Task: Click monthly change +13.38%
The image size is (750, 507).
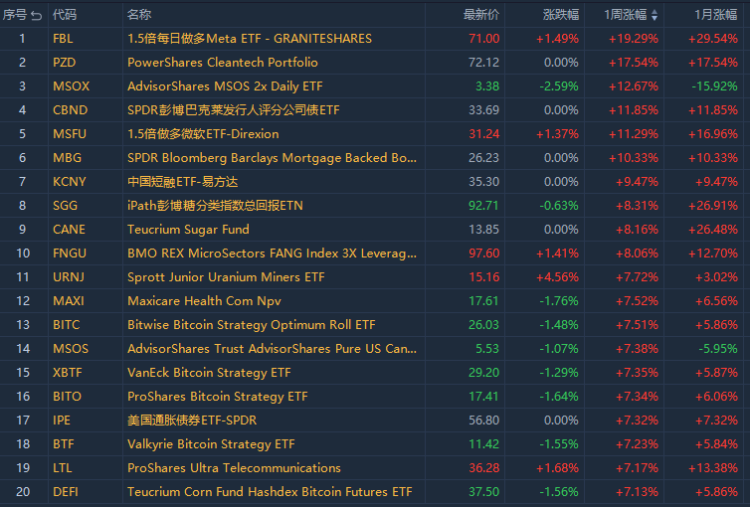Action: 713,468
